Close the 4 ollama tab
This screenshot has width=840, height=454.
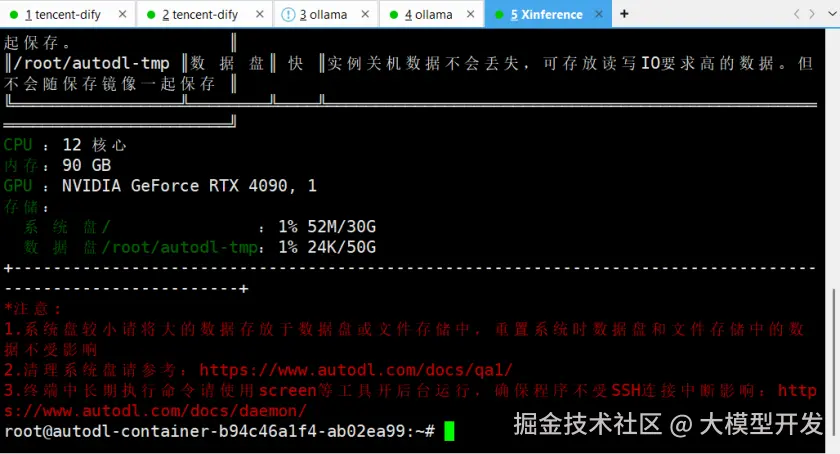(x=470, y=14)
